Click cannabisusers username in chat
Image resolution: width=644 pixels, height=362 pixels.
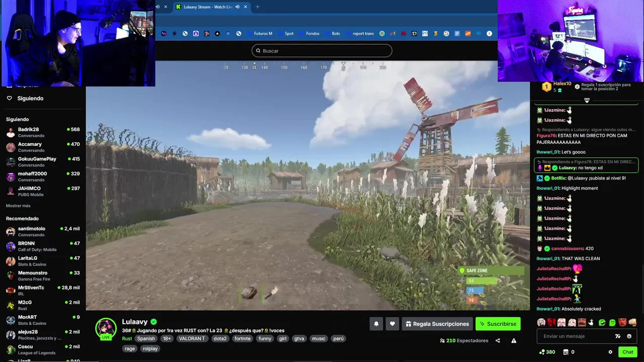click(x=567, y=248)
